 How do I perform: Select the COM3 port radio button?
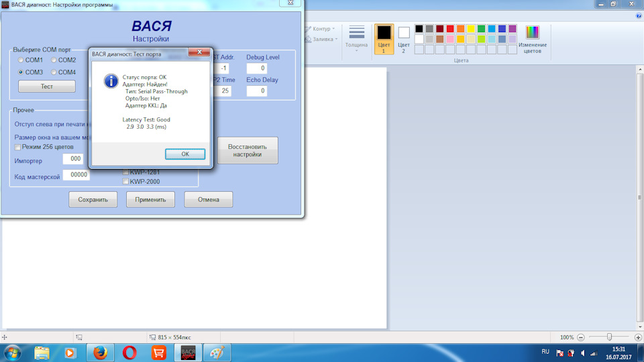coord(21,72)
